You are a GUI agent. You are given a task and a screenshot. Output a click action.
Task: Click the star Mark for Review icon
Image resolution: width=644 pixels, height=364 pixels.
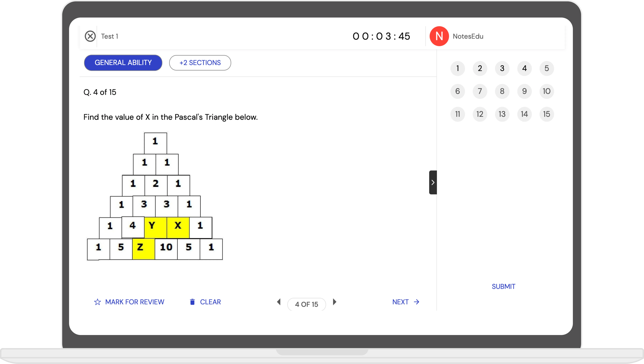tap(97, 302)
